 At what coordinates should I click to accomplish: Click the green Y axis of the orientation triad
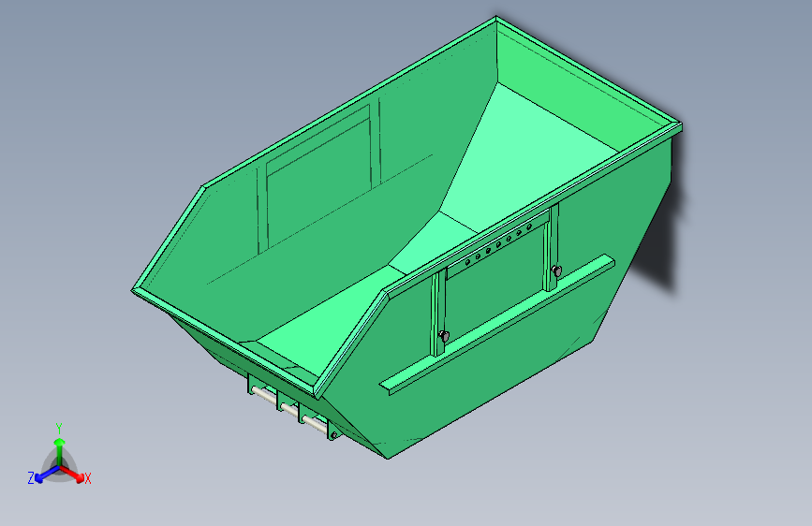coord(60,451)
